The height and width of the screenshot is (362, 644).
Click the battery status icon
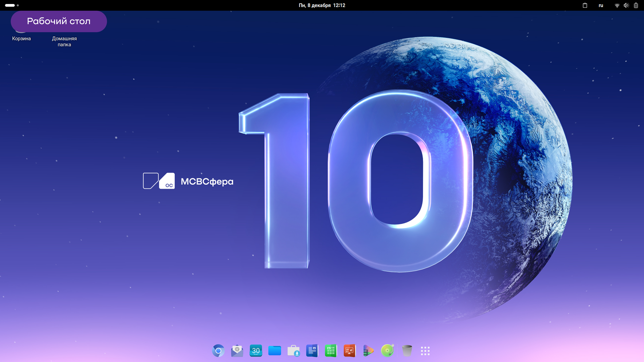[636, 5]
